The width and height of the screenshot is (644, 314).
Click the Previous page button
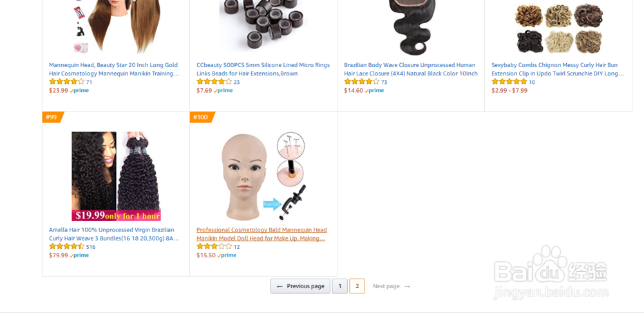[300, 286]
